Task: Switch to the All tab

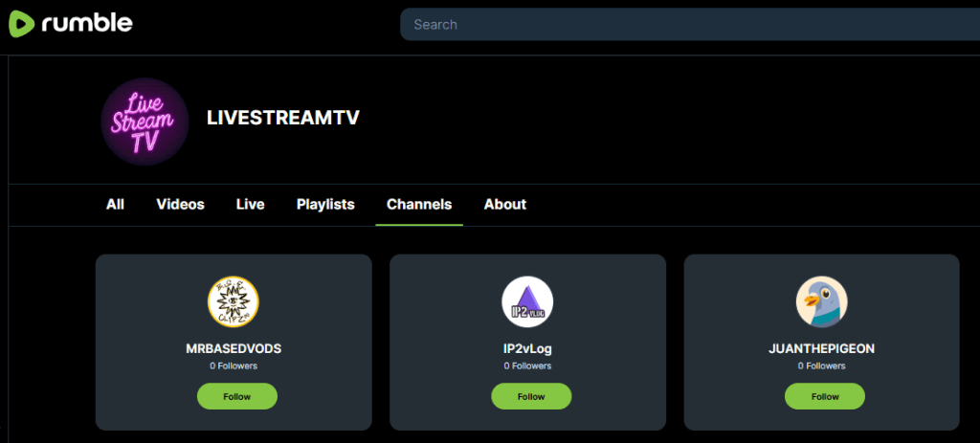Action: point(115,204)
